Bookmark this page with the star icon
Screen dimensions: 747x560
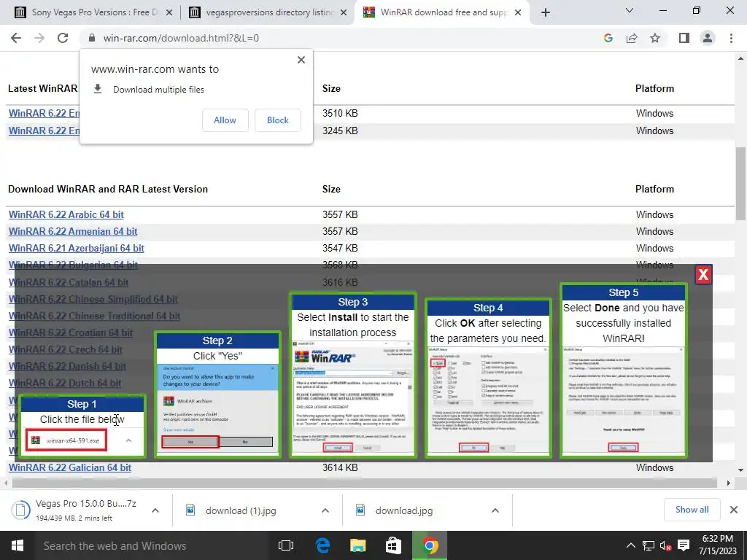point(655,38)
